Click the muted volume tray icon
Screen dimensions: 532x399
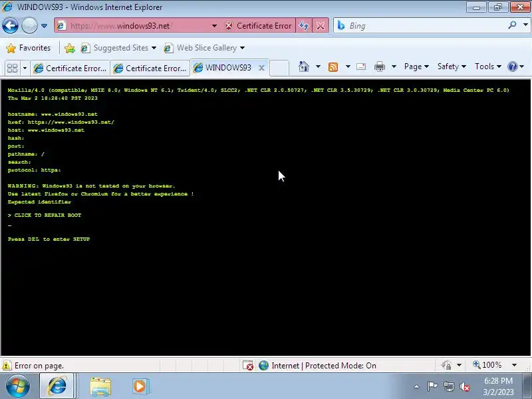[x=464, y=386]
